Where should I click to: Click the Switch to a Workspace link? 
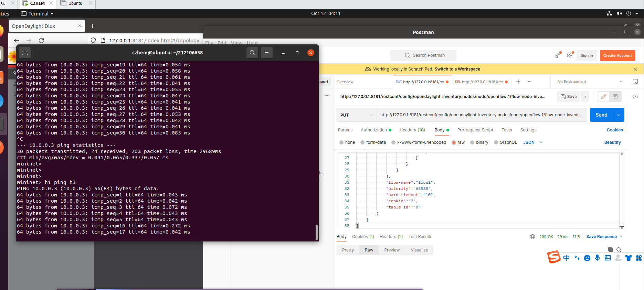(x=457, y=69)
